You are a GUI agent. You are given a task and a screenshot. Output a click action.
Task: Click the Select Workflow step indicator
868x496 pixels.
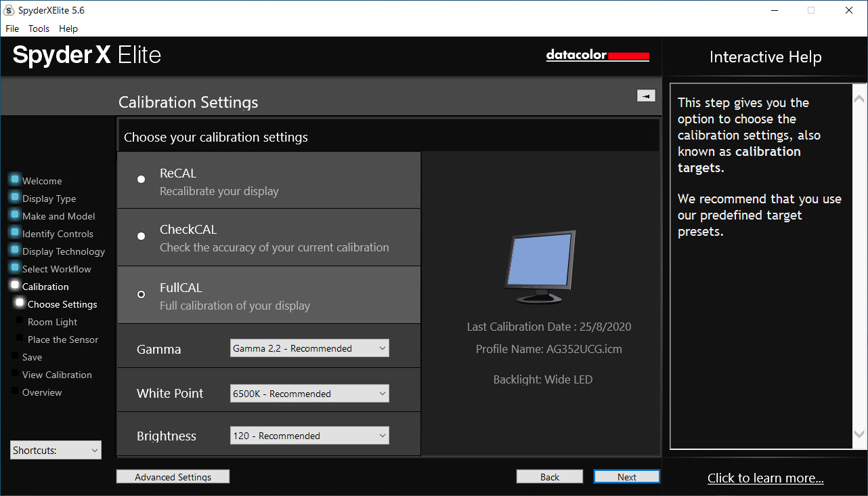pyautogui.click(x=15, y=268)
